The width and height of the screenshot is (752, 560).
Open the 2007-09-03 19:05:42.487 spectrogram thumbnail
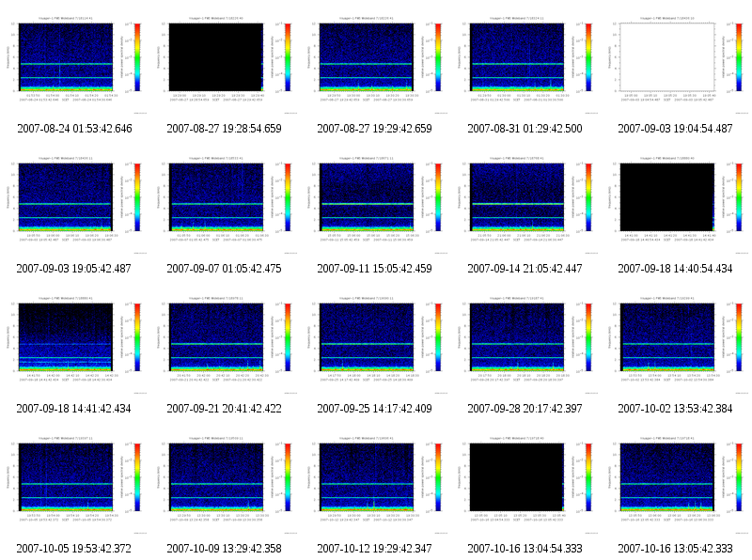point(74,205)
